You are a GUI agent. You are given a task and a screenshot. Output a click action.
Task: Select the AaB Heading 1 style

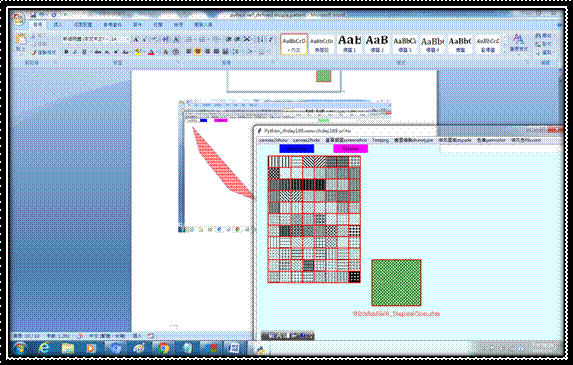click(349, 44)
